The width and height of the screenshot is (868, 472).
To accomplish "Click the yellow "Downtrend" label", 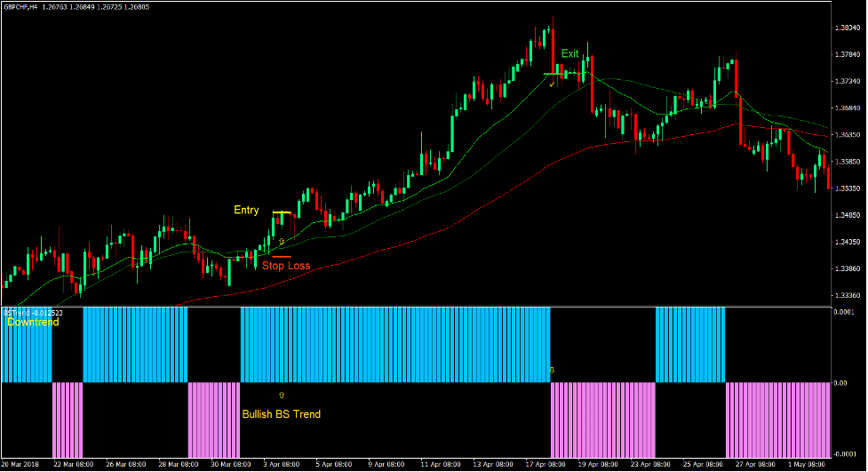I will point(33,322).
